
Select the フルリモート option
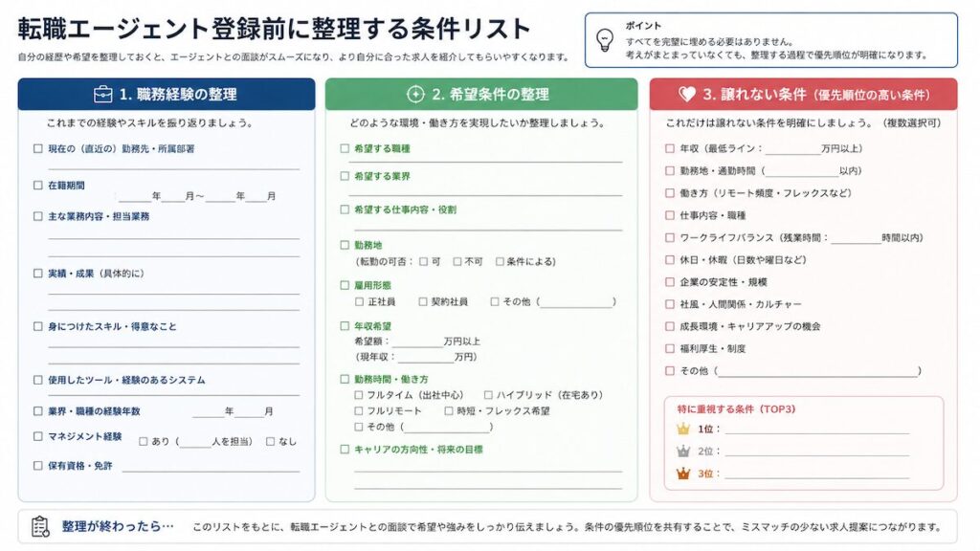tap(359, 410)
